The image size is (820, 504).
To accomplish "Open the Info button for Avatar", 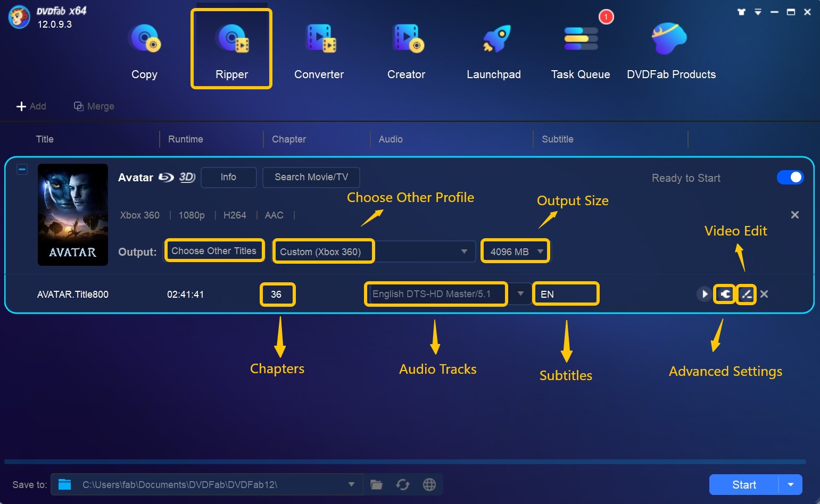I will [x=228, y=177].
